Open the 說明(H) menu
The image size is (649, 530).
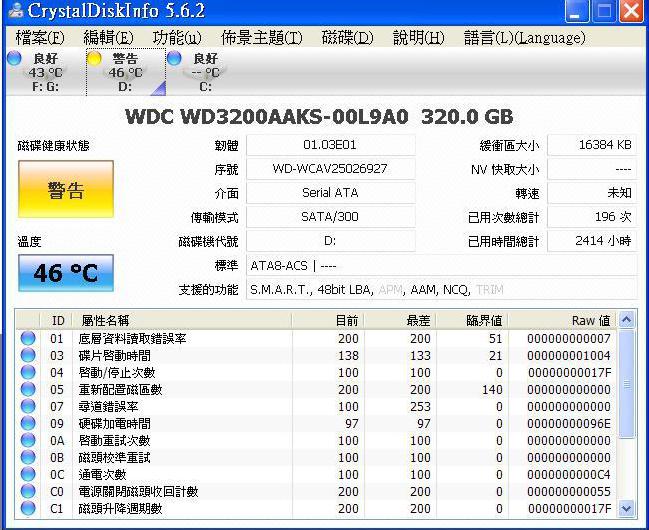click(418, 38)
